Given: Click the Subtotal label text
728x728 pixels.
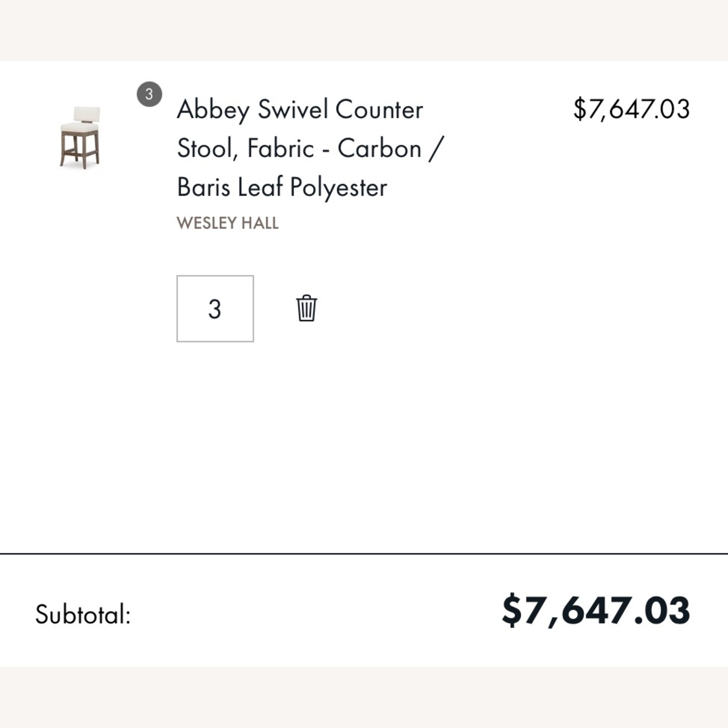Looking at the screenshot, I should 83,614.
